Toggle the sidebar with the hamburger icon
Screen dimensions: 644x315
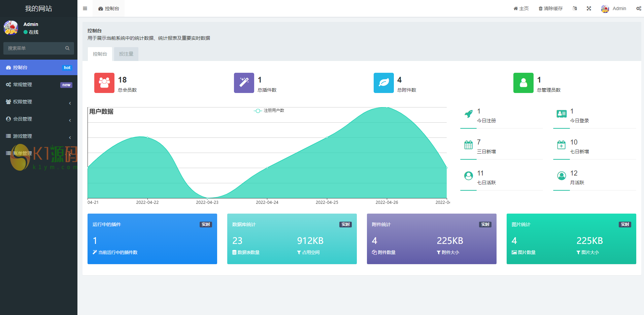tap(85, 8)
